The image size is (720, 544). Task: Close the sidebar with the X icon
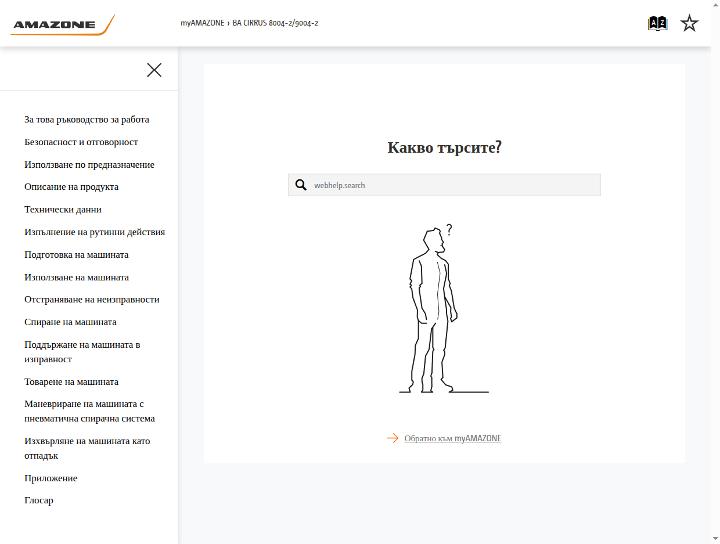[154, 70]
